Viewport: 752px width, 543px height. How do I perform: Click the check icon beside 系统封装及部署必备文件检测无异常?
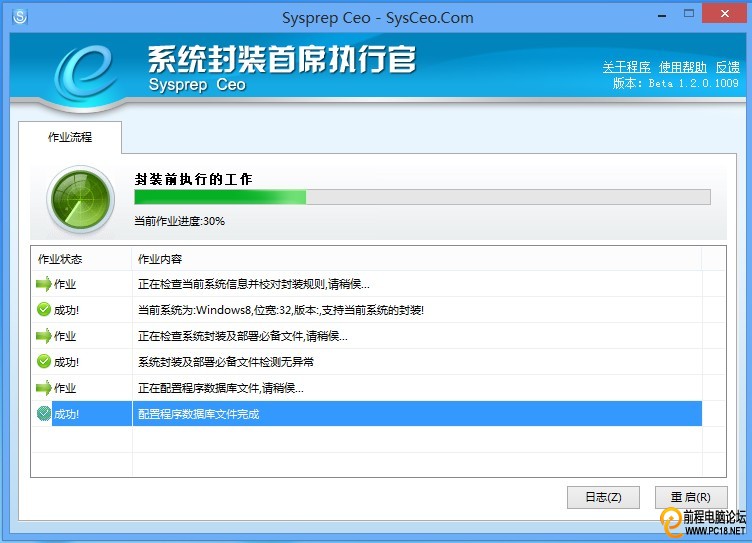pos(43,361)
